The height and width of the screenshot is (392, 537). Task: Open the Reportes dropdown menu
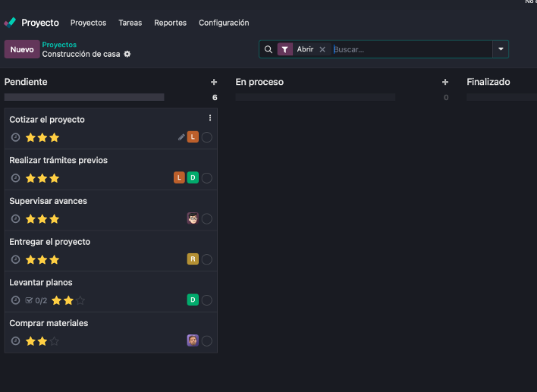pos(170,23)
